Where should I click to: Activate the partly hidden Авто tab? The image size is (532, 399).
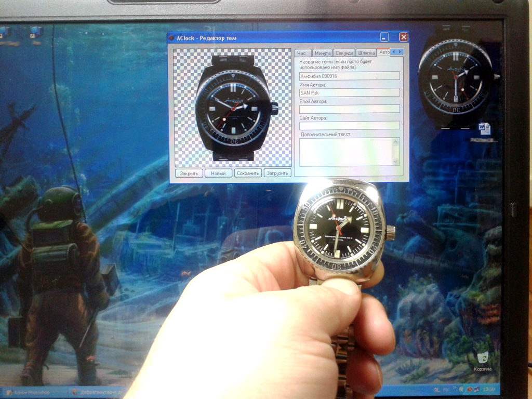coord(384,52)
